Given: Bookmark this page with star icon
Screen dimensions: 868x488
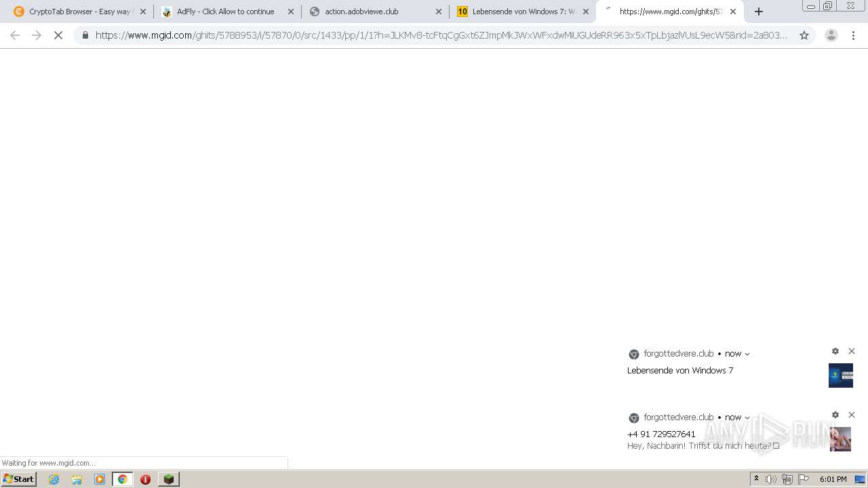Looking at the screenshot, I should click(804, 35).
